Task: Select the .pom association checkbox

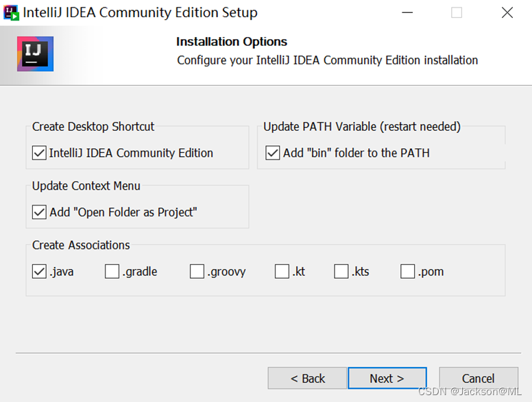Action: coord(408,272)
